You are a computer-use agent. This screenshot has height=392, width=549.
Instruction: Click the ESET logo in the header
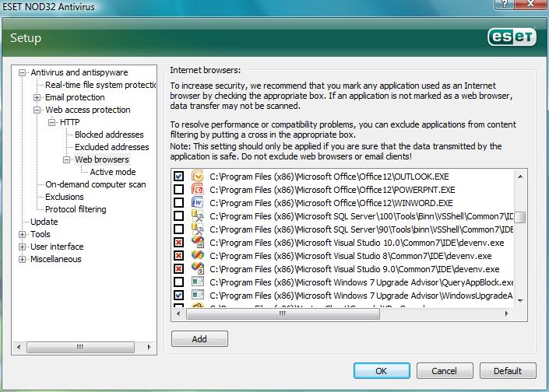512,37
